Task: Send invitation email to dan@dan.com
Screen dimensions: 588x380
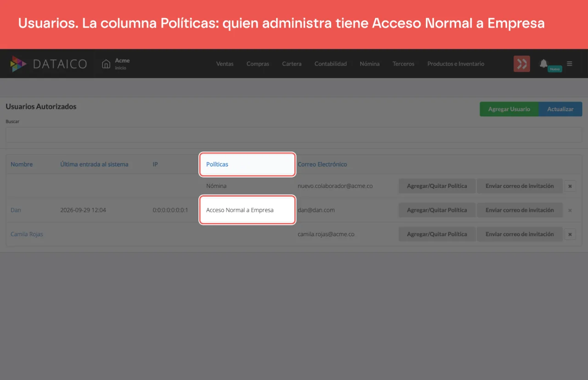Action: 520,210
